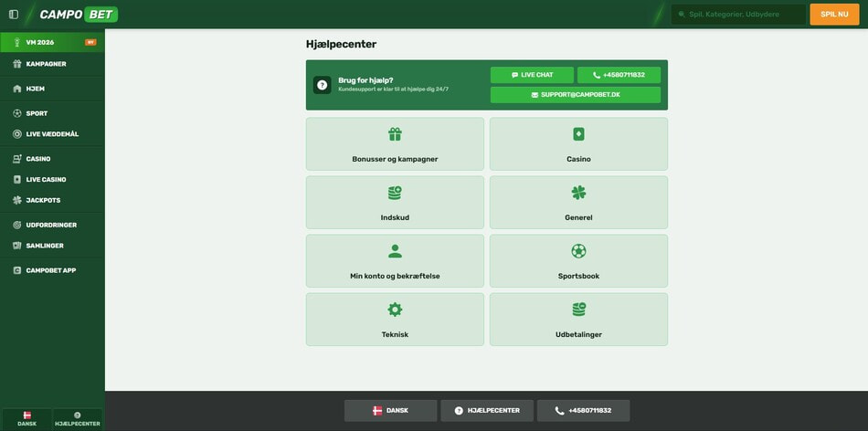Open the Bonusser og kampagner help category

pyautogui.click(x=395, y=144)
